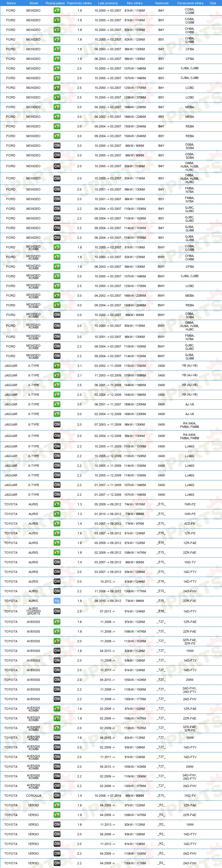The image size is (222, 868).
Task: Click the diesel icon in the Mondeo Kombi QJBA row
Action: (57, 356)
